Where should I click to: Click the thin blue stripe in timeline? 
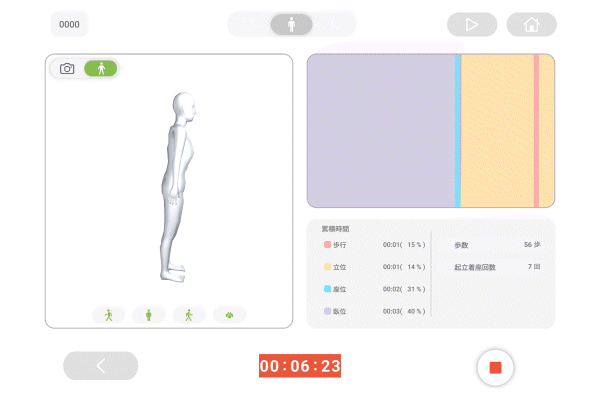458,131
